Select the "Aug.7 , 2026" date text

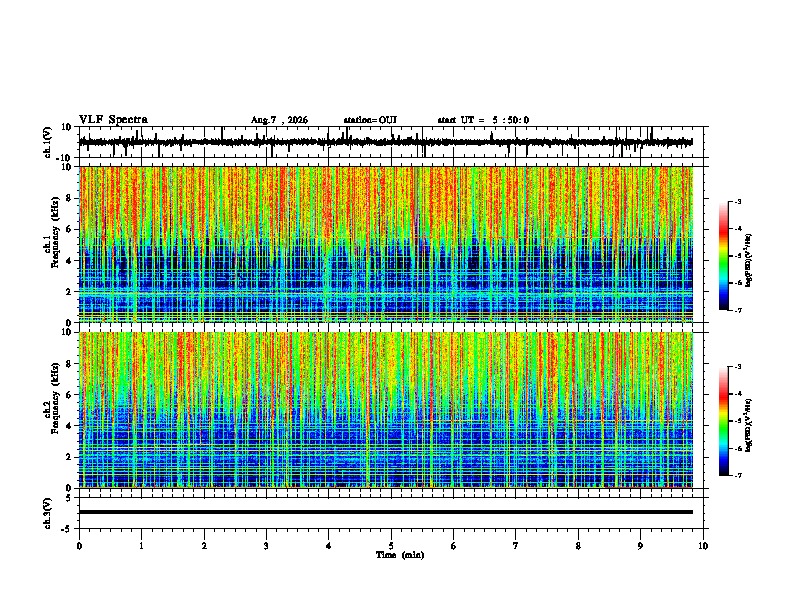[279, 120]
